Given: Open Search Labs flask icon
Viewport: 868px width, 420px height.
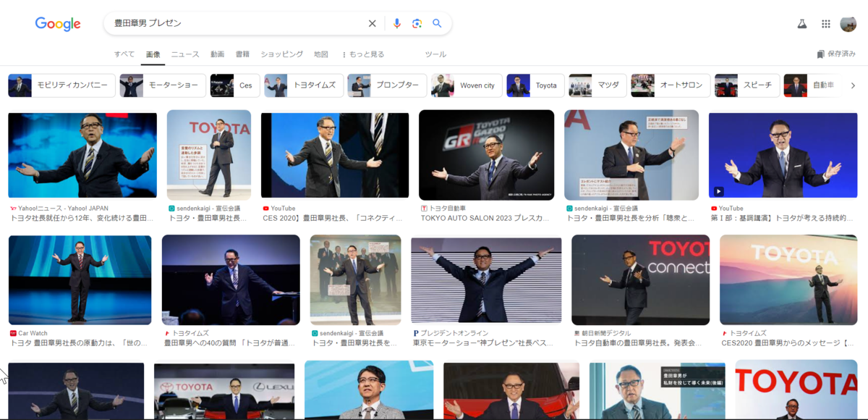Looking at the screenshot, I should (x=801, y=24).
